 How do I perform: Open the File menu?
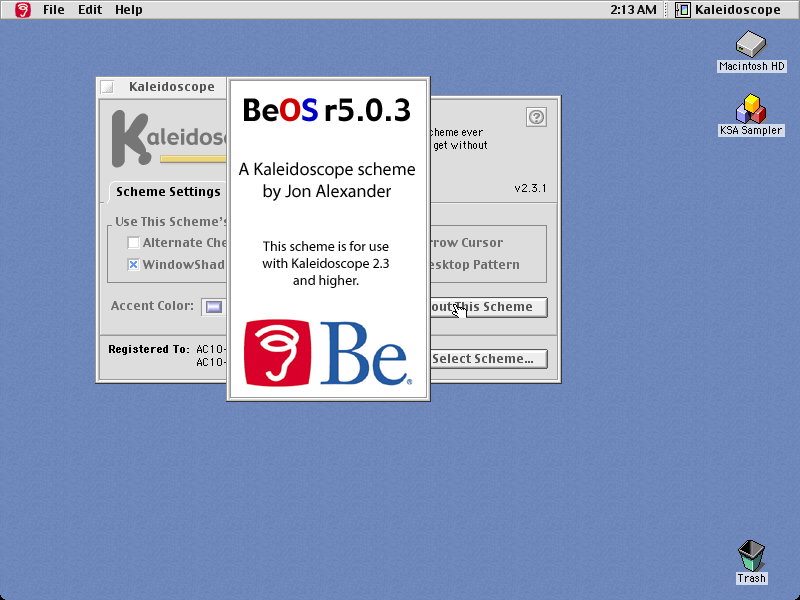[54, 10]
